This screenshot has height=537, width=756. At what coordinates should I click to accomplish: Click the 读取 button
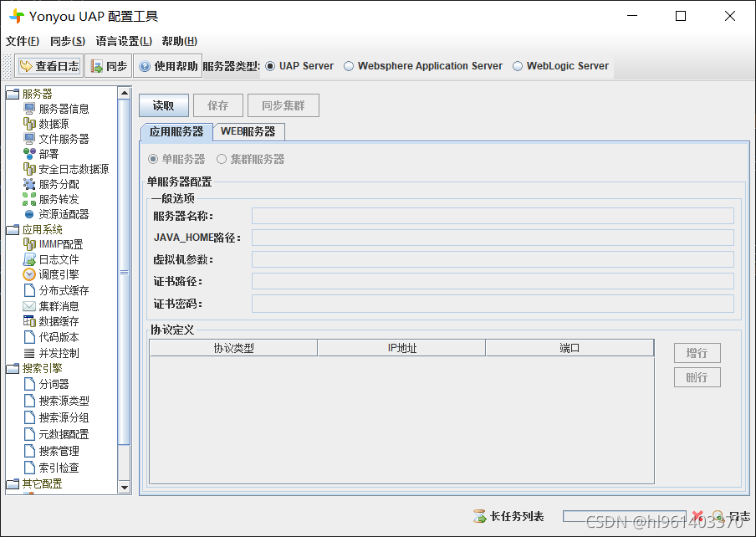pos(163,105)
